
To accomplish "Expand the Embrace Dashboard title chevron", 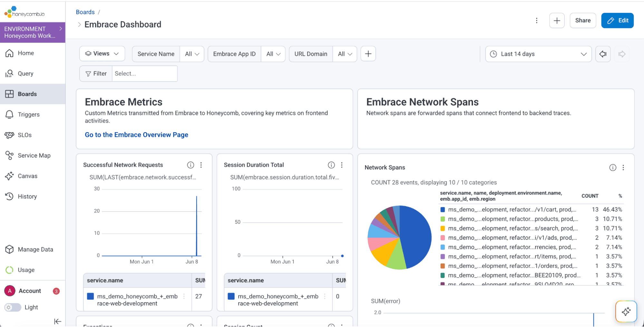I will click(x=79, y=25).
